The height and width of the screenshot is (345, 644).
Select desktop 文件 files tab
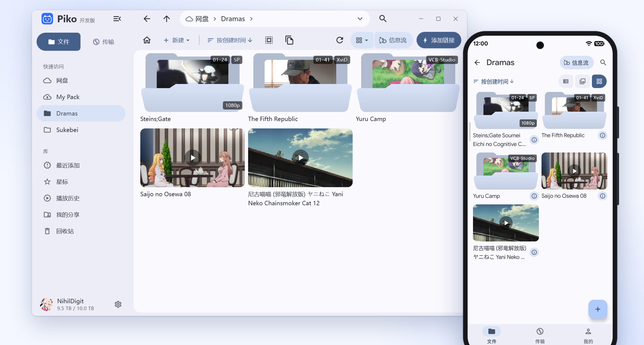[58, 42]
